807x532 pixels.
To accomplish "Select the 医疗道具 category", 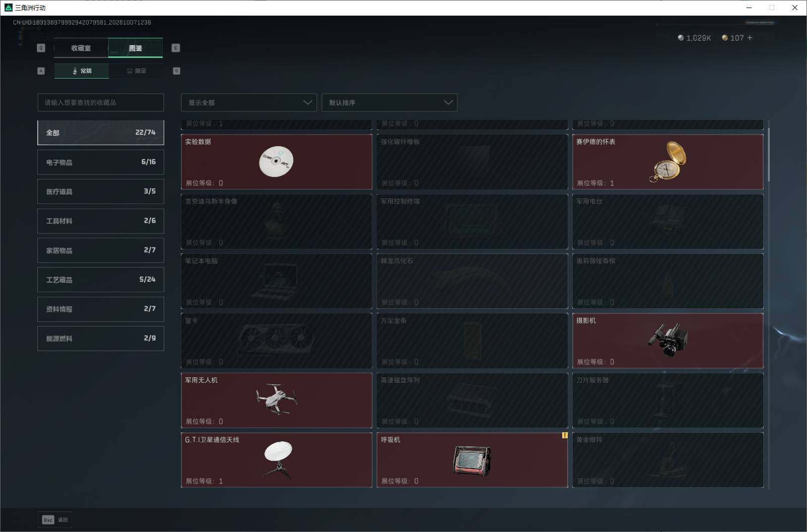I will pyautogui.click(x=101, y=191).
